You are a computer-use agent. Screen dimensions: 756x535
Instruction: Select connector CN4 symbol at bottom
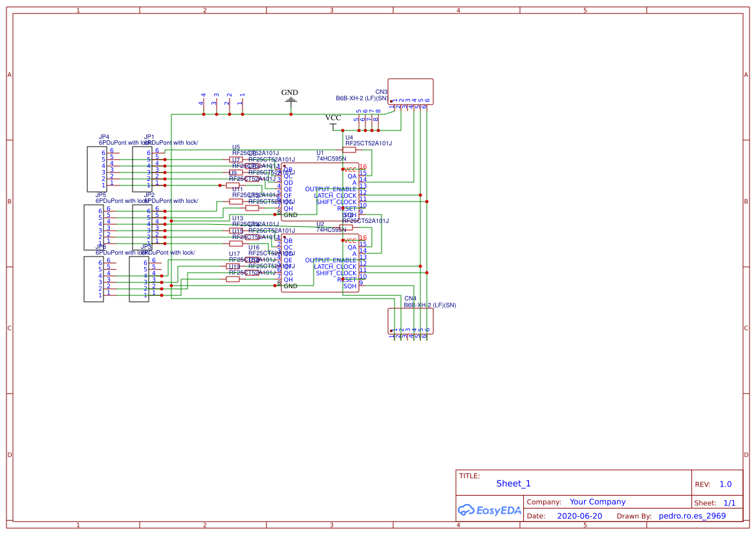pyautogui.click(x=410, y=322)
